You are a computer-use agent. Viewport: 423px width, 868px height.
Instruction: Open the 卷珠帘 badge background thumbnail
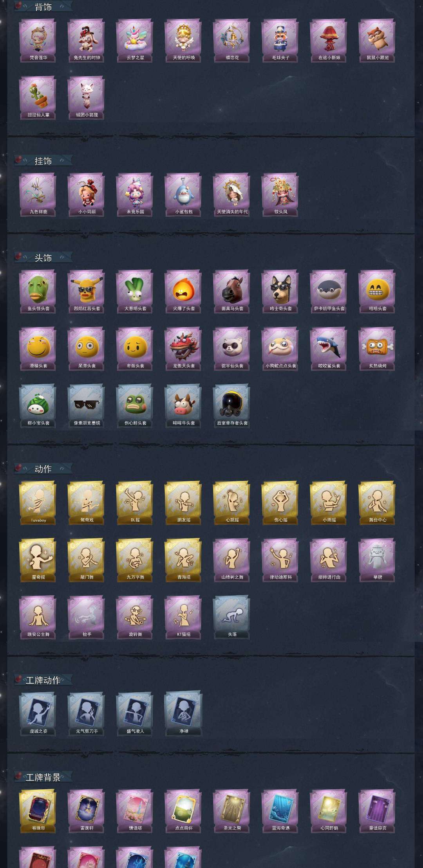pos(38,811)
